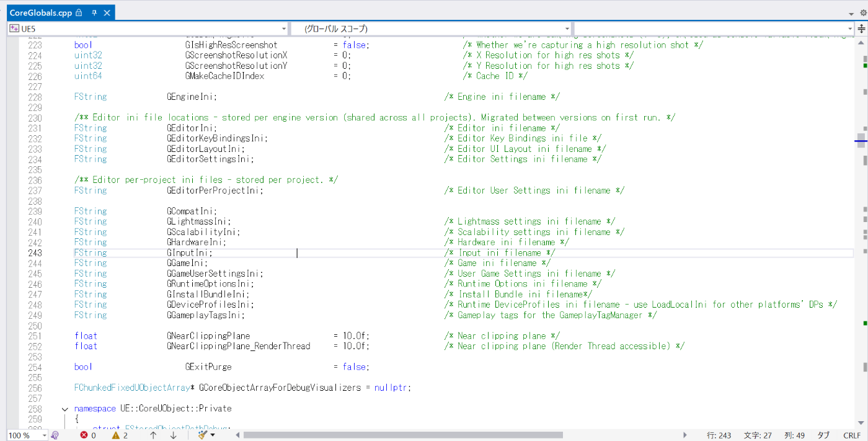
Task: Click GEditorSettingsIni identifier
Action: [x=208, y=159]
